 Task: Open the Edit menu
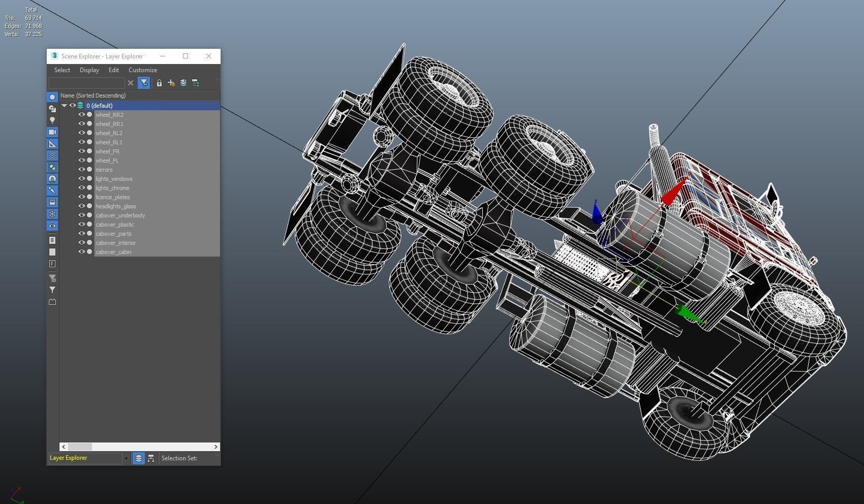tap(114, 70)
